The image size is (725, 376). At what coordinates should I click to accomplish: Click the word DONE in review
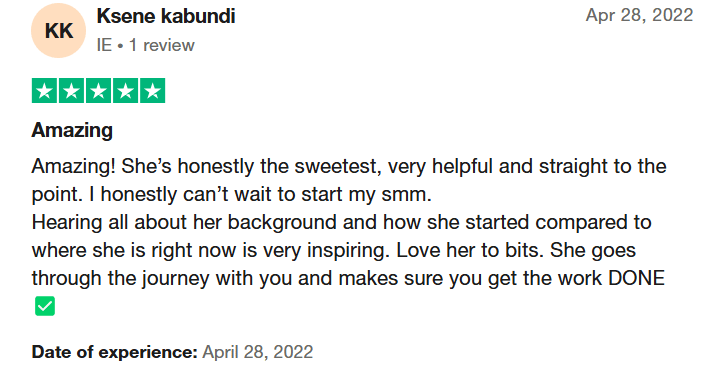(636, 278)
